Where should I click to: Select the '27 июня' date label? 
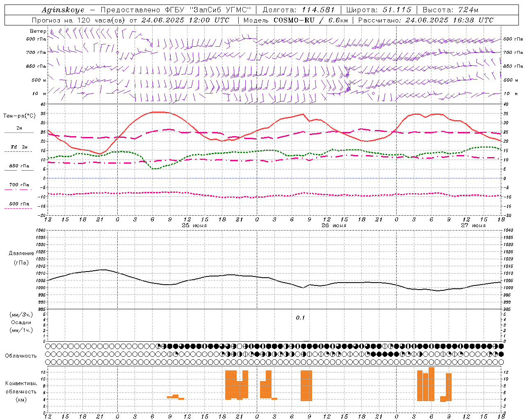473,226
